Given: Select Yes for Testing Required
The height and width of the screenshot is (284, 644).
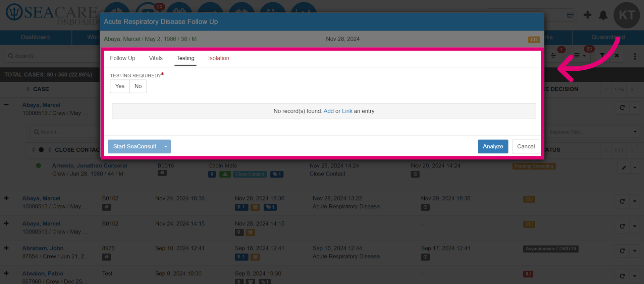Looking at the screenshot, I should (120, 86).
